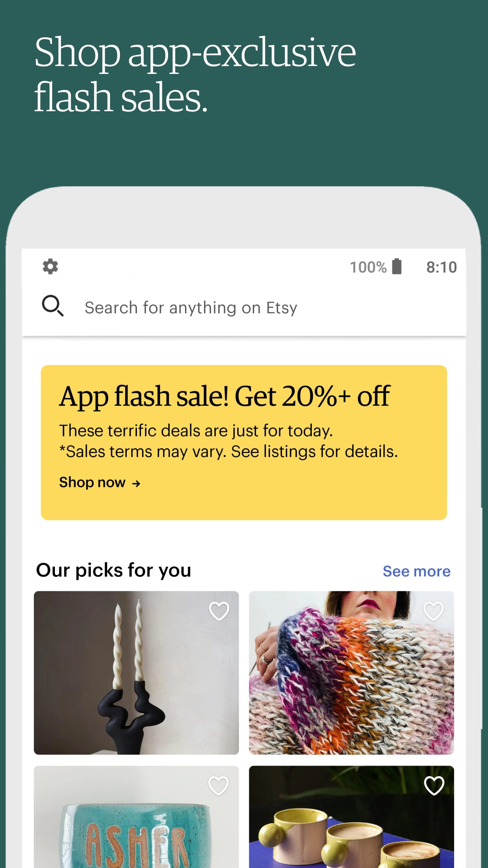The width and height of the screenshot is (488, 868).
Task: Toggle heart on the ASHER turquoise mug
Action: tap(219, 786)
